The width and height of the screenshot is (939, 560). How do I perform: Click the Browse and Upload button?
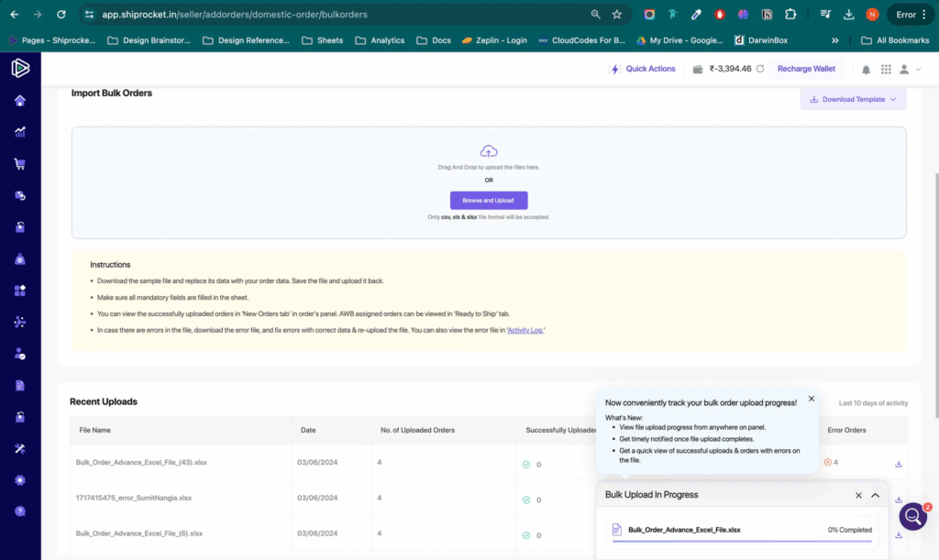click(x=489, y=200)
